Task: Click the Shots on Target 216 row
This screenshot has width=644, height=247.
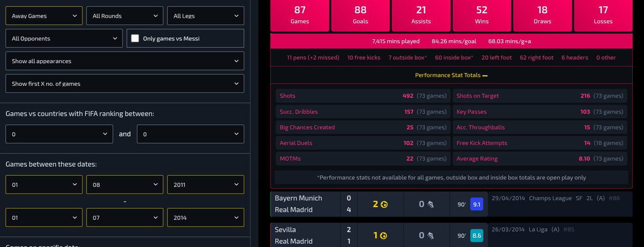Action: point(539,96)
